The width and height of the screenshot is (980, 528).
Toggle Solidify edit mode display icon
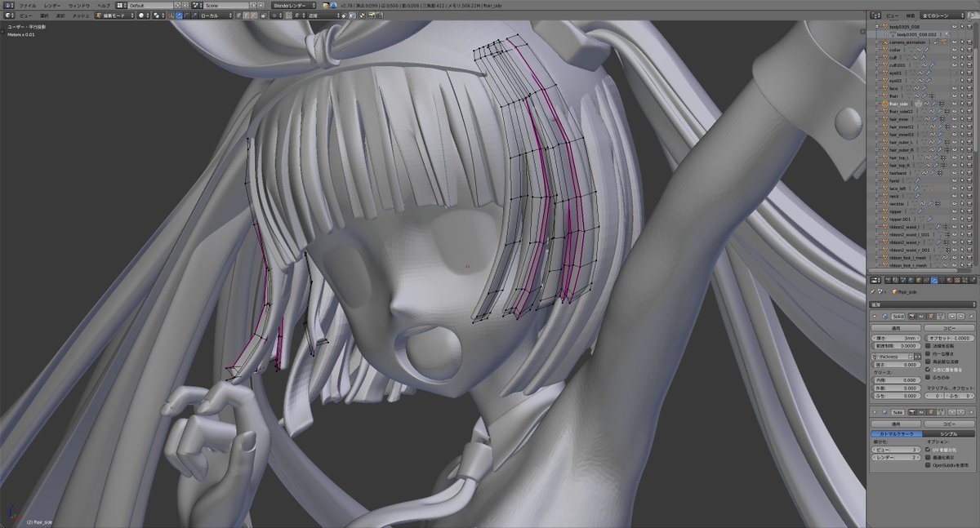930,317
